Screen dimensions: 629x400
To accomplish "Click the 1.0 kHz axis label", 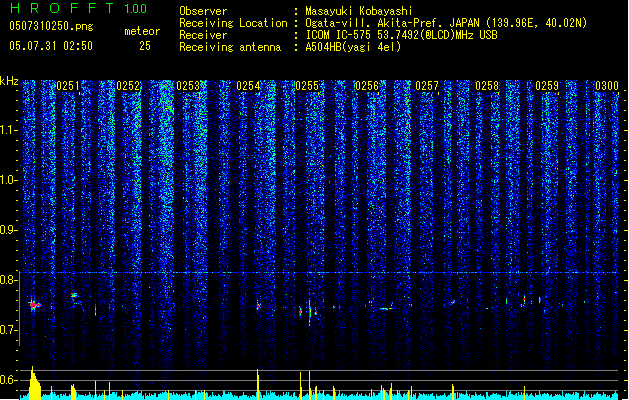I will tap(9, 180).
